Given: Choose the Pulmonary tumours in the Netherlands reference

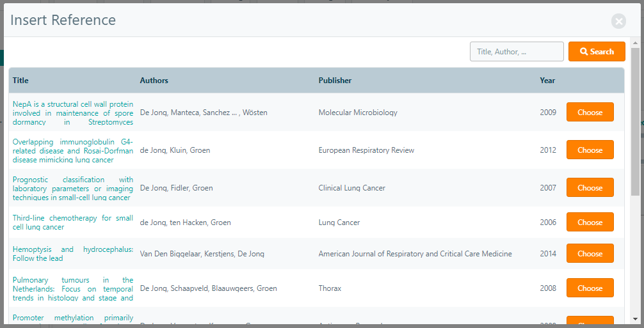Looking at the screenshot, I should click(590, 288).
